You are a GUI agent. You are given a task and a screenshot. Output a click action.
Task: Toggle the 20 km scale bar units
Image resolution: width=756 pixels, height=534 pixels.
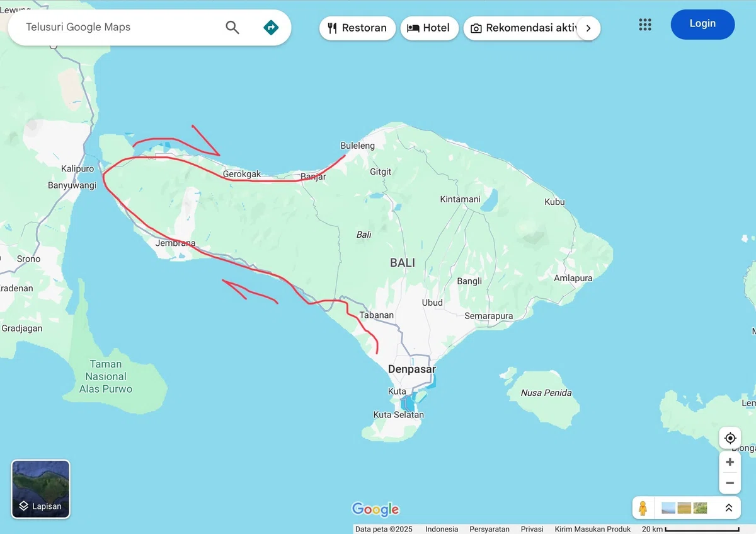click(690, 529)
